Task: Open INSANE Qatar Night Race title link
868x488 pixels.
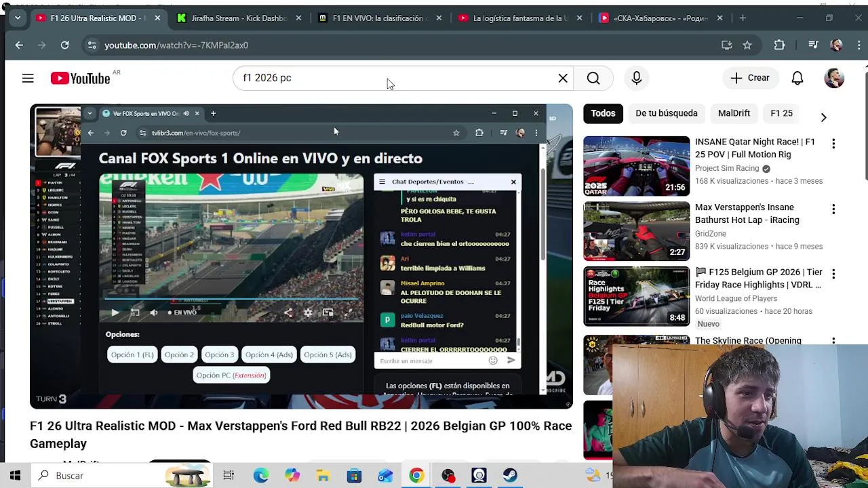Action: point(755,148)
